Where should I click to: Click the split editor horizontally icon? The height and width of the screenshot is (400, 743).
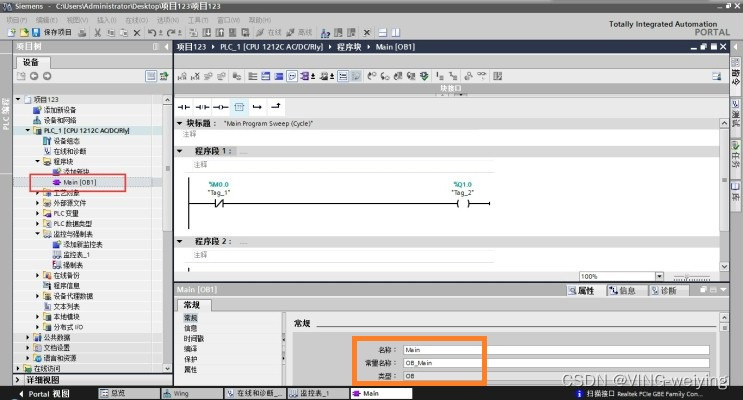(382, 33)
